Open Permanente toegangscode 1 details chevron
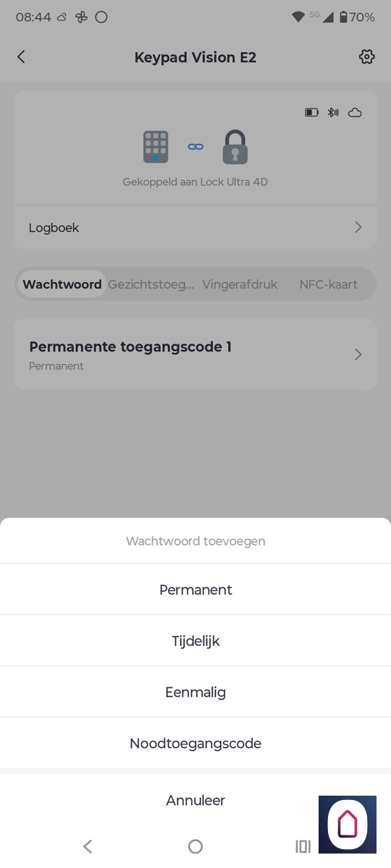 (x=358, y=354)
